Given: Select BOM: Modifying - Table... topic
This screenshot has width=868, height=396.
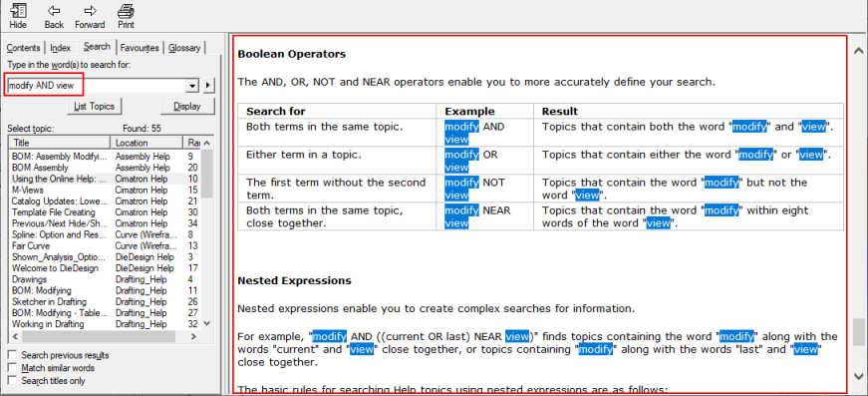Looking at the screenshot, I should [x=106, y=313].
